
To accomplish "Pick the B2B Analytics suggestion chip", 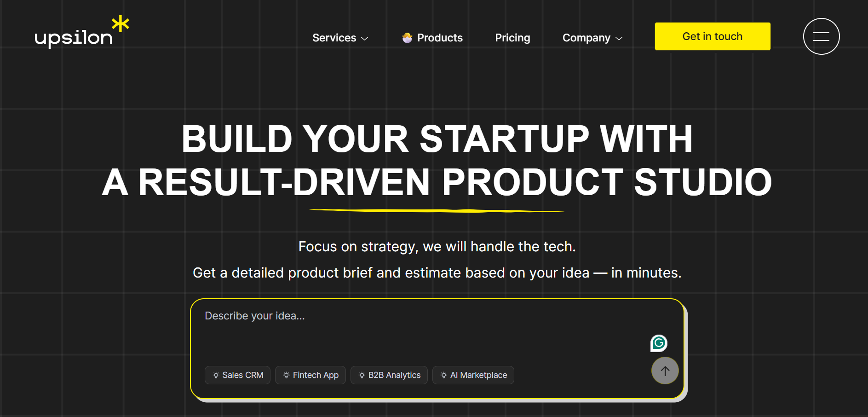I will [389, 375].
